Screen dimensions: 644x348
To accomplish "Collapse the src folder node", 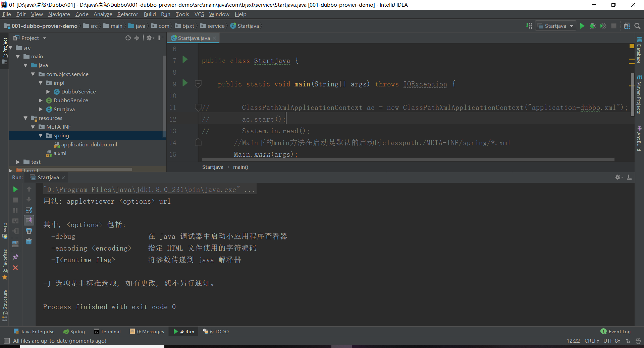I will point(11,48).
